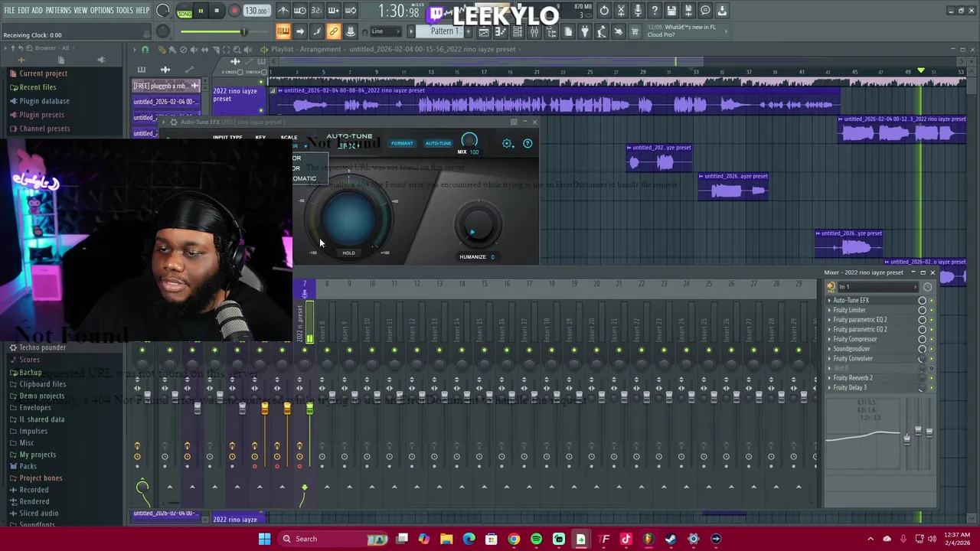This screenshot has height=551, width=980.
Task: Click the help question mark icon in top toolbar
Action: pyautogui.click(x=655, y=11)
